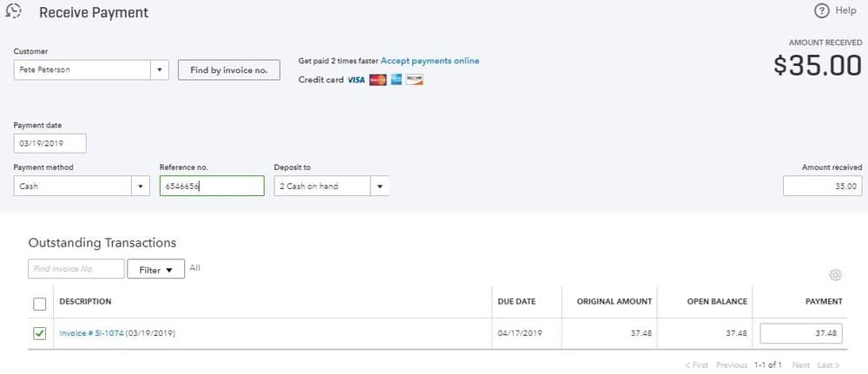Open the Payment method dropdown
868x374 pixels.
(141, 186)
